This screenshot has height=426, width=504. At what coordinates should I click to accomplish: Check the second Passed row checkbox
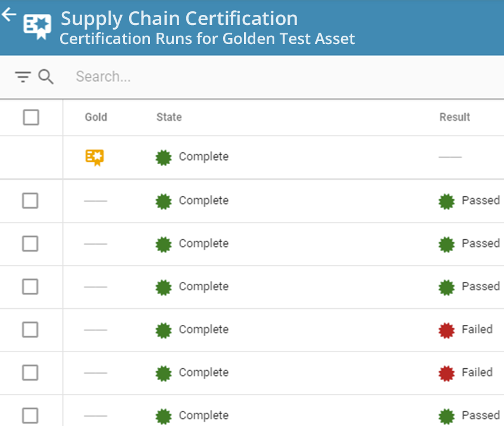tap(30, 244)
